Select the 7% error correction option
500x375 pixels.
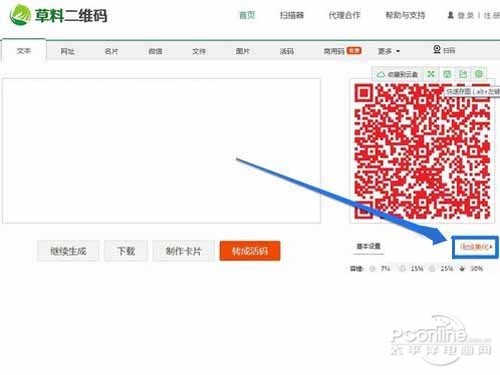(x=373, y=269)
